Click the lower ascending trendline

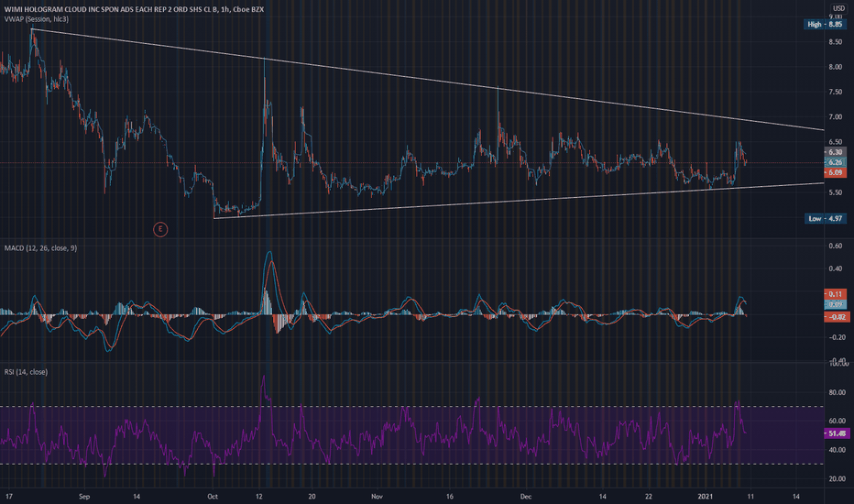519,201
